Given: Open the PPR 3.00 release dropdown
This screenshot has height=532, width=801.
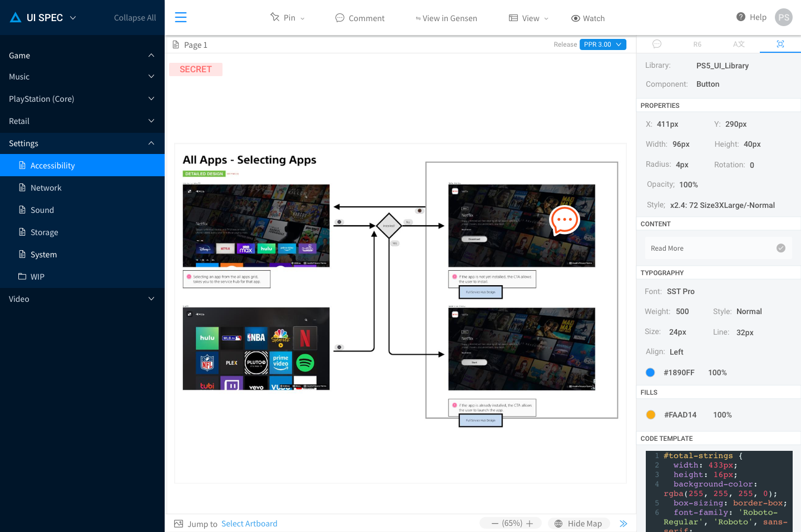Looking at the screenshot, I should tap(603, 44).
